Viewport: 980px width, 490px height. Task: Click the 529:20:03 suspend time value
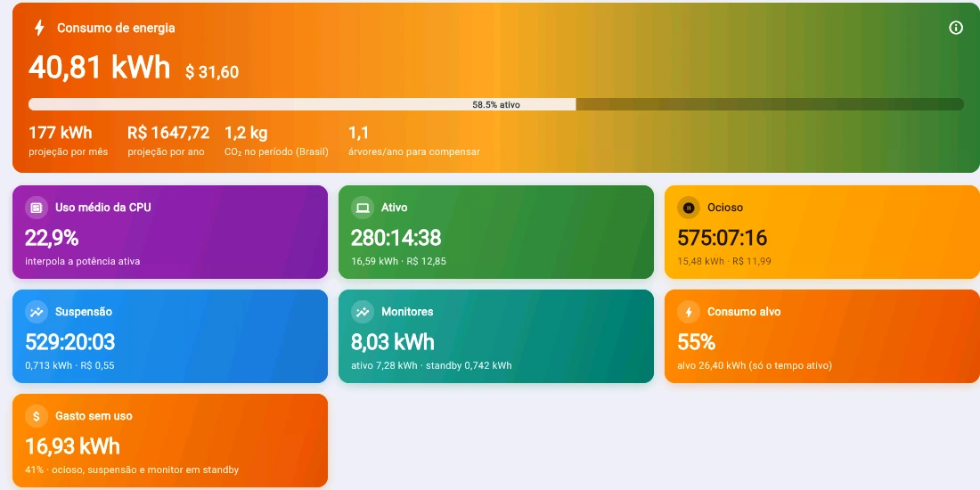click(x=70, y=342)
